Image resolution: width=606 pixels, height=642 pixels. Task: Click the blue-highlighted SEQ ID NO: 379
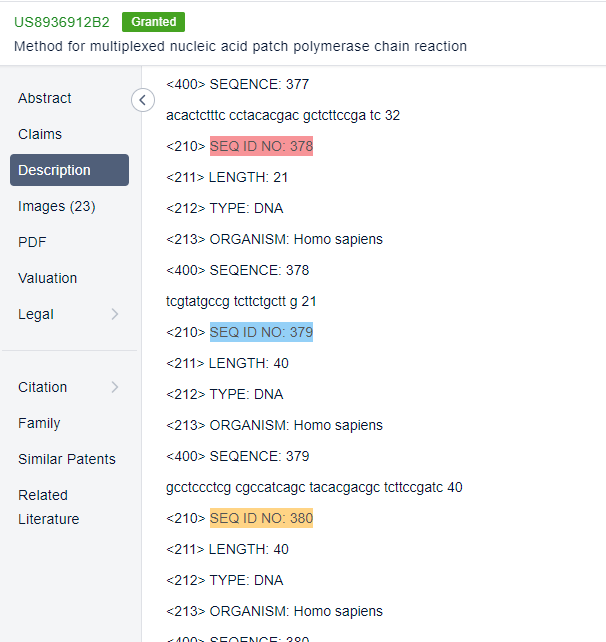pos(261,332)
